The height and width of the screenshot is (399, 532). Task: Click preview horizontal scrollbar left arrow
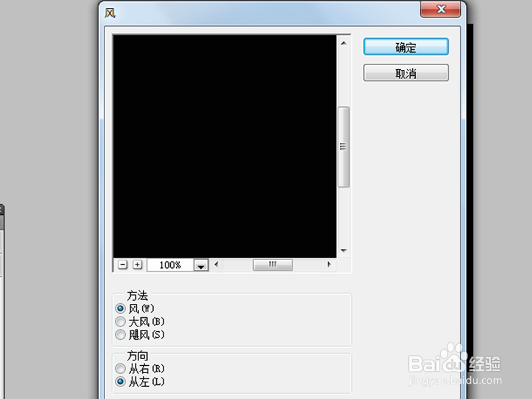(x=216, y=264)
